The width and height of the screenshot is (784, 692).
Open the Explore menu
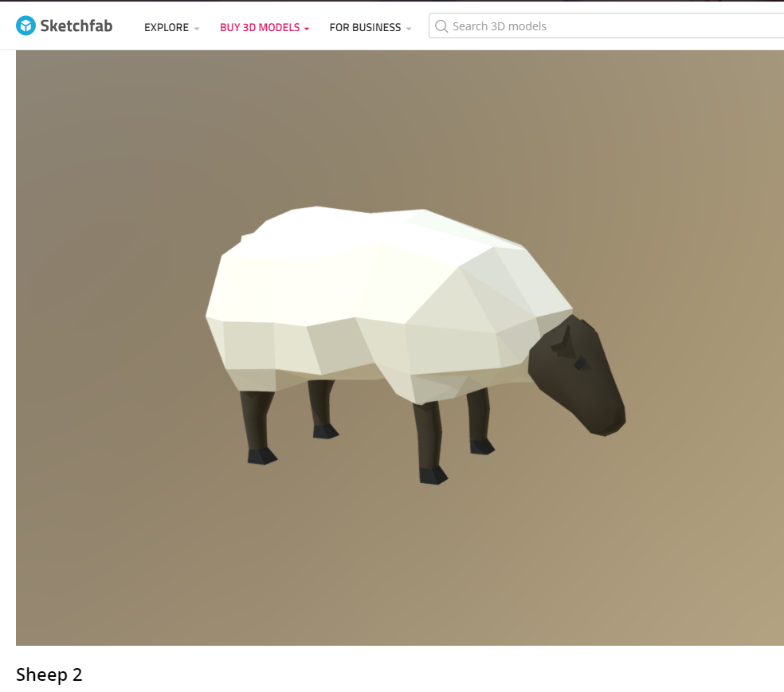pyautogui.click(x=167, y=28)
